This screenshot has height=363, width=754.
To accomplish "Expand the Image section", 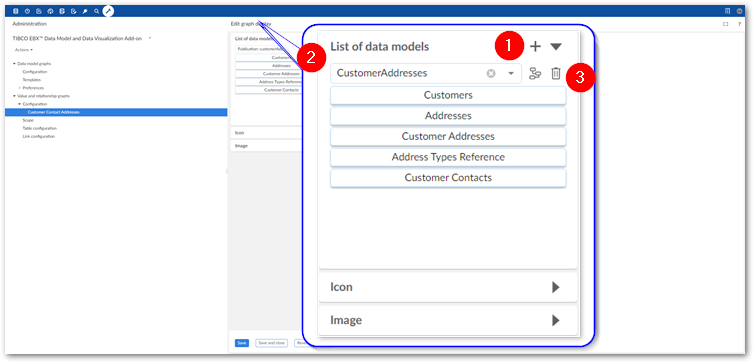I will (x=556, y=320).
